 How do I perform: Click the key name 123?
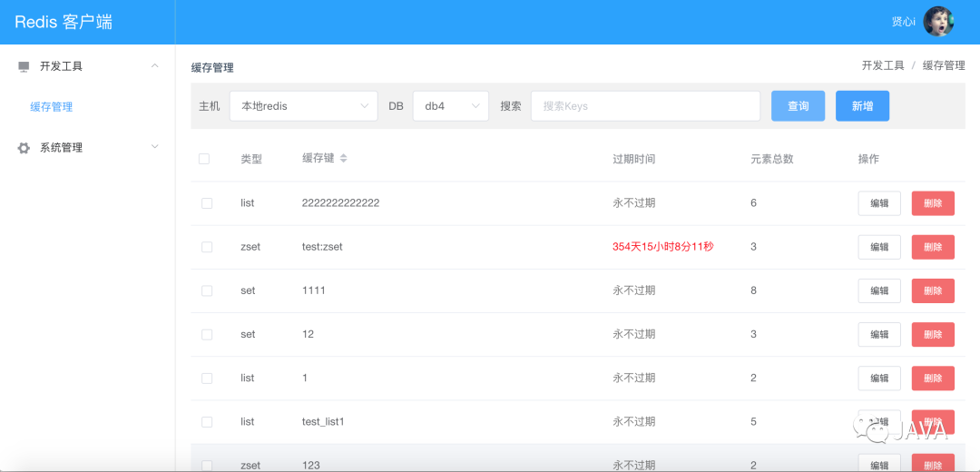point(310,466)
